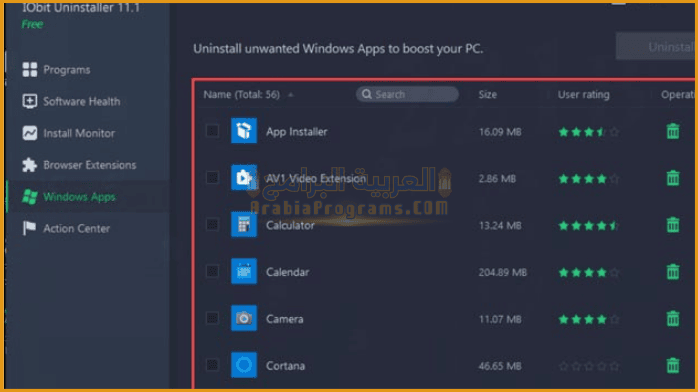Click the magnifier icon in Search
This screenshot has height=392, width=698.
[366, 94]
